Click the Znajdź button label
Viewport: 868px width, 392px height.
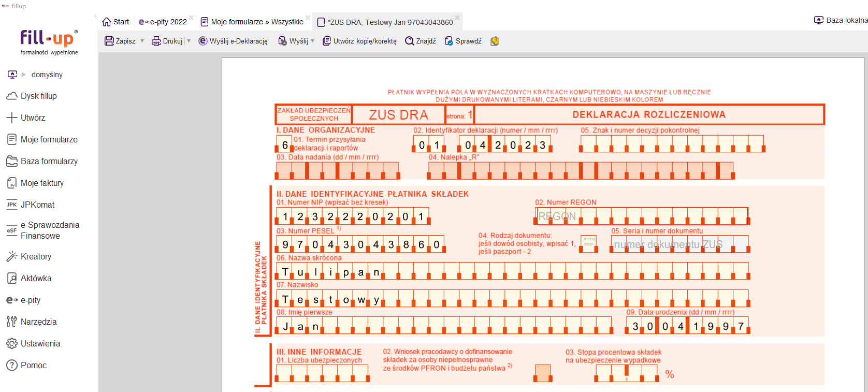pos(426,41)
